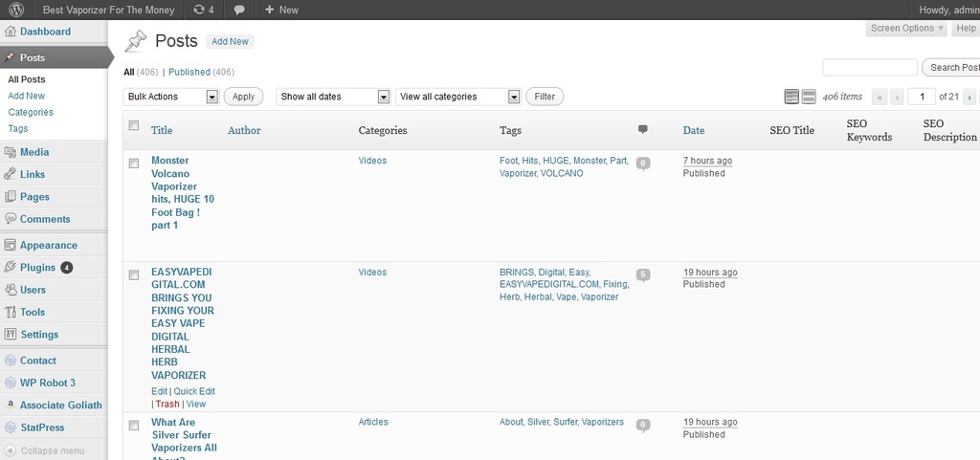Click the Users sidebar icon
The height and width of the screenshot is (460, 980).
[10, 290]
